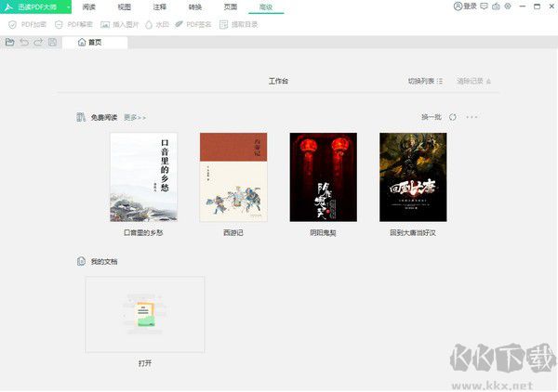The height and width of the screenshot is (392, 558).
Task: Click the refresh icon beside 换一批
Action: 453,118
